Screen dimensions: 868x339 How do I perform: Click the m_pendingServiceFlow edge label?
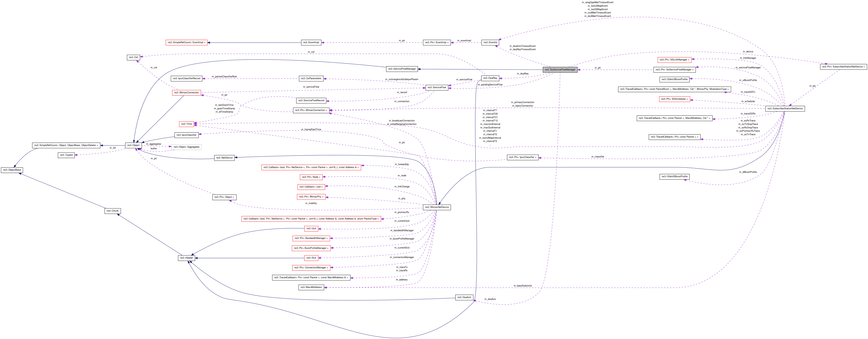coord(490,85)
